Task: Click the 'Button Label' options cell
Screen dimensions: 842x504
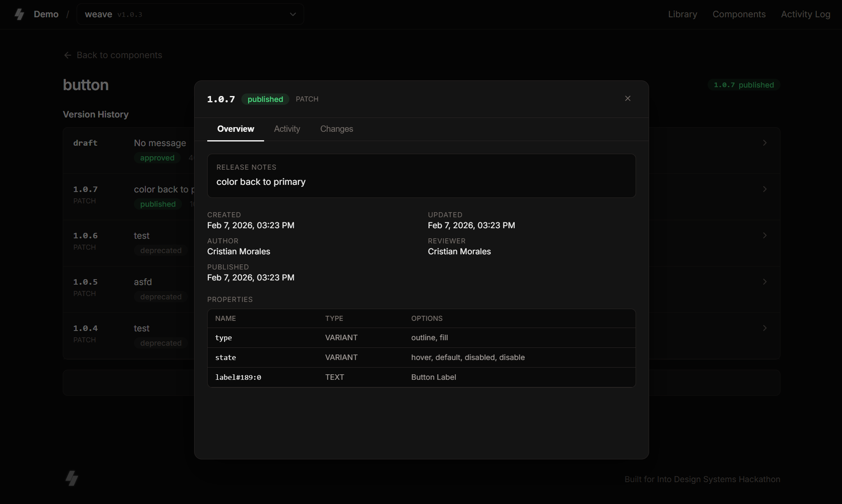Action: coord(433,377)
